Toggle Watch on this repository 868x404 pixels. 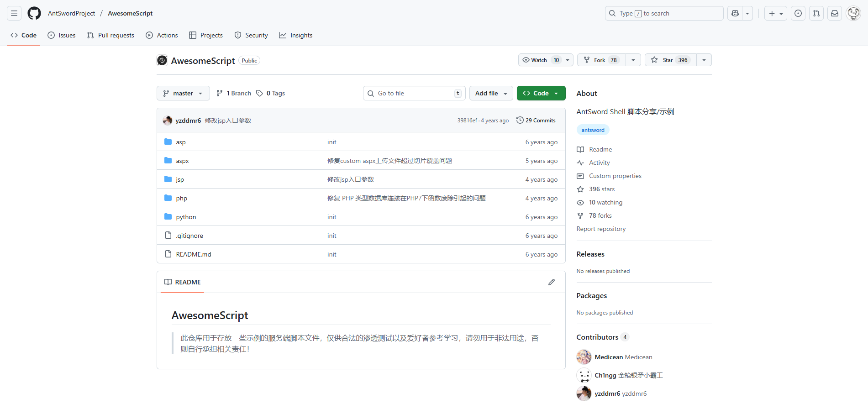point(540,60)
